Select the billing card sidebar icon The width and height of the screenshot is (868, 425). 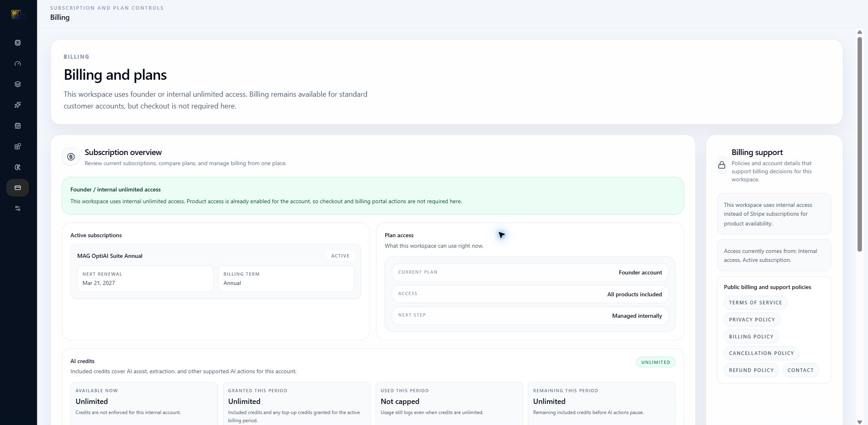coord(17,187)
